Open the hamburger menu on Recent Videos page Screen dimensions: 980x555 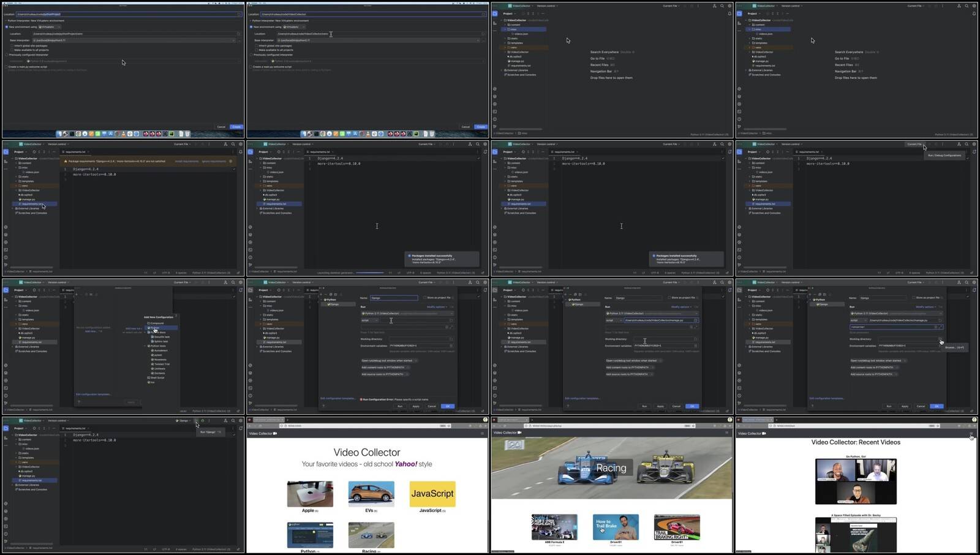(x=971, y=434)
